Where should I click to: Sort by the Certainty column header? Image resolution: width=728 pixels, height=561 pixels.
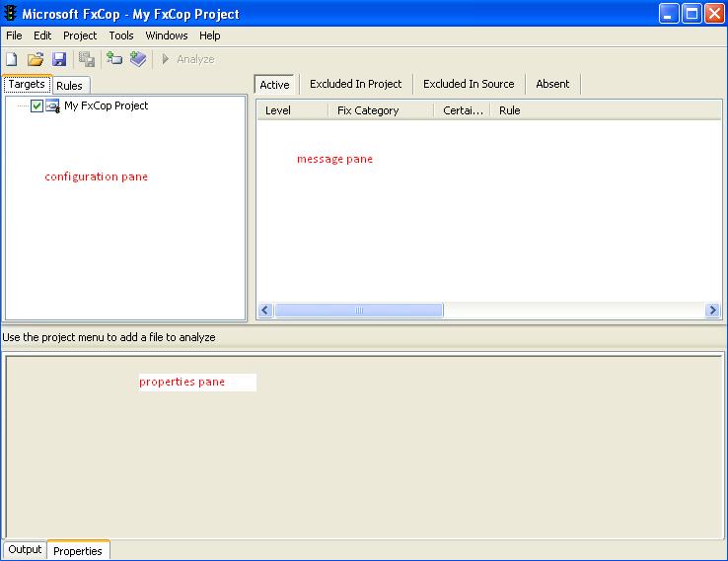pos(462,110)
